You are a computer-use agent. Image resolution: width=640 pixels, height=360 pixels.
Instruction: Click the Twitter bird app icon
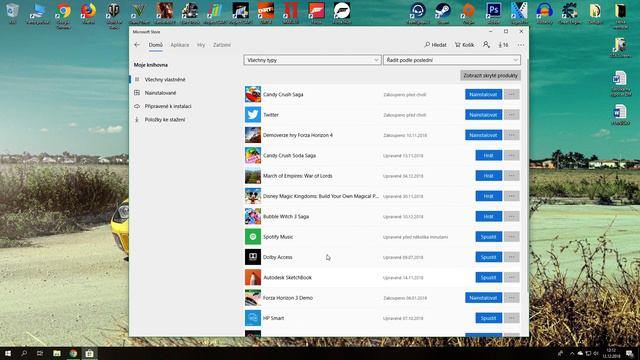[253, 115]
